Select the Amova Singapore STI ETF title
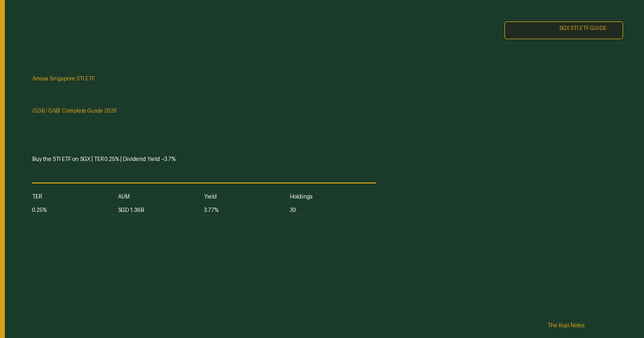Viewport: 644px width, 338px height. (63, 79)
